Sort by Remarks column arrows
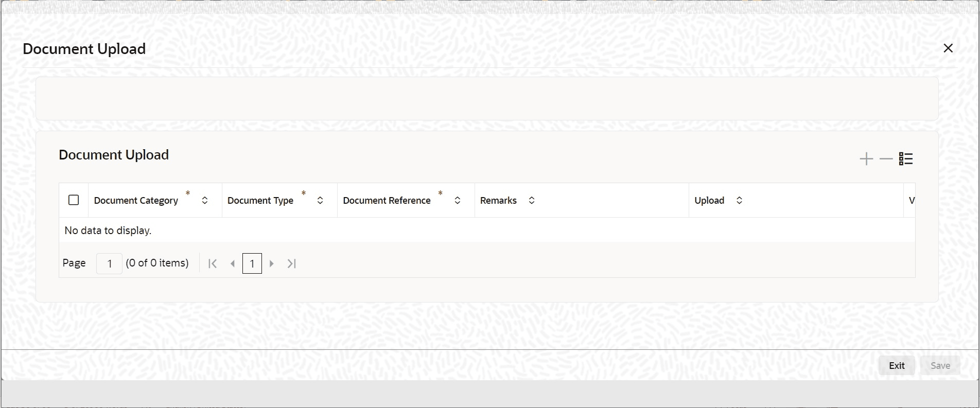This screenshot has width=980, height=408. pyautogui.click(x=532, y=201)
